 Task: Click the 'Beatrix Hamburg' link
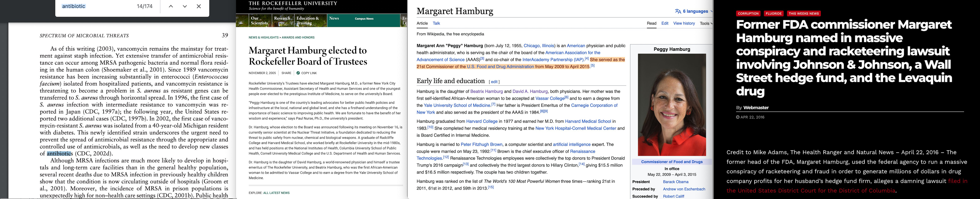tap(487, 92)
